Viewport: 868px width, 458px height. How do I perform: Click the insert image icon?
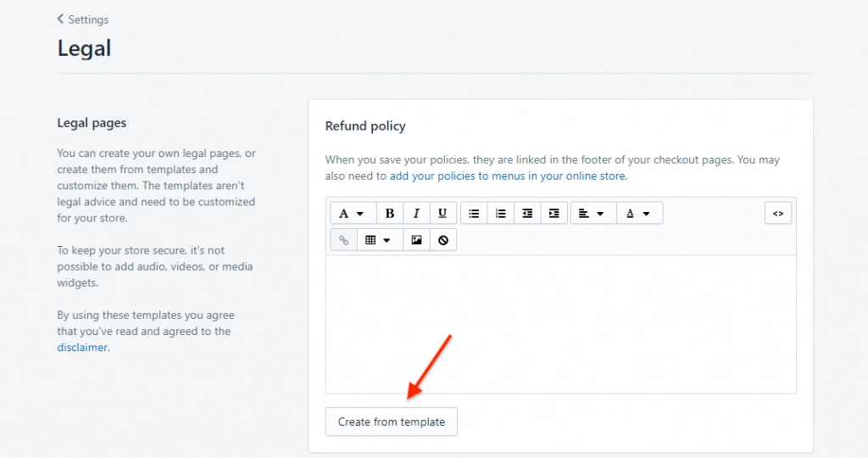pyautogui.click(x=416, y=240)
